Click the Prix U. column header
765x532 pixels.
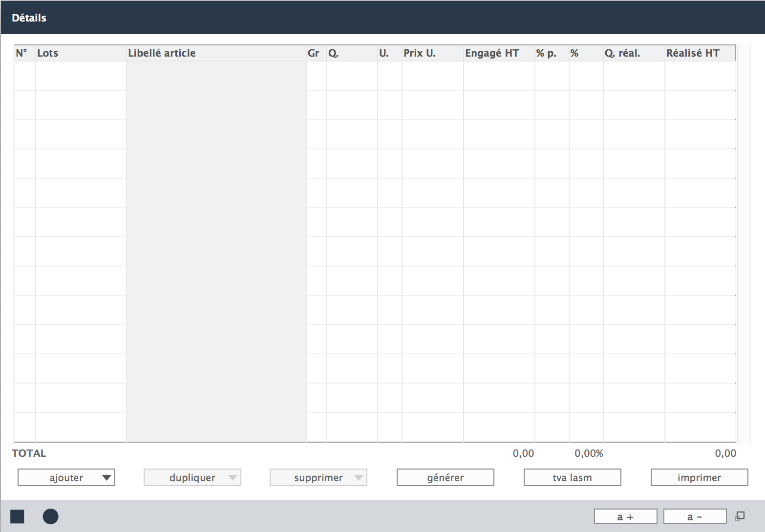tap(433, 53)
